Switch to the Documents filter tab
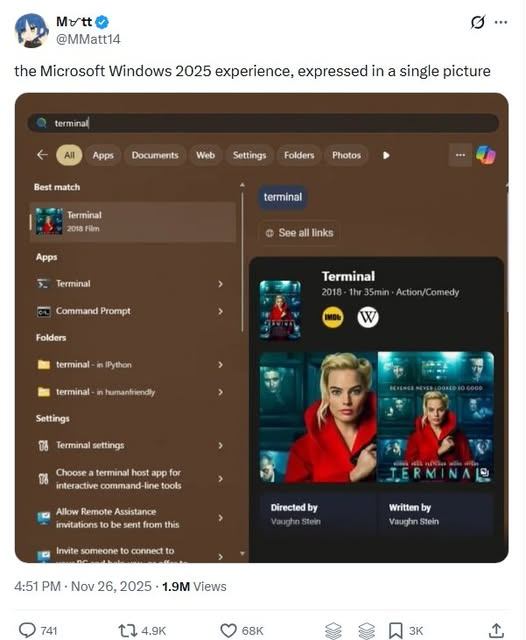The image size is (526, 640). tap(155, 155)
